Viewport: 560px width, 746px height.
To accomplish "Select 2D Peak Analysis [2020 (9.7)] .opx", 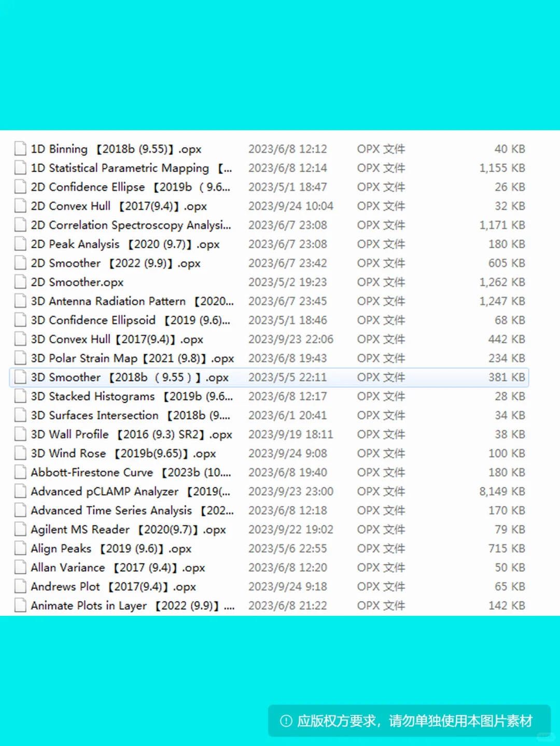I will pyautogui.click(x=125, y=244).
